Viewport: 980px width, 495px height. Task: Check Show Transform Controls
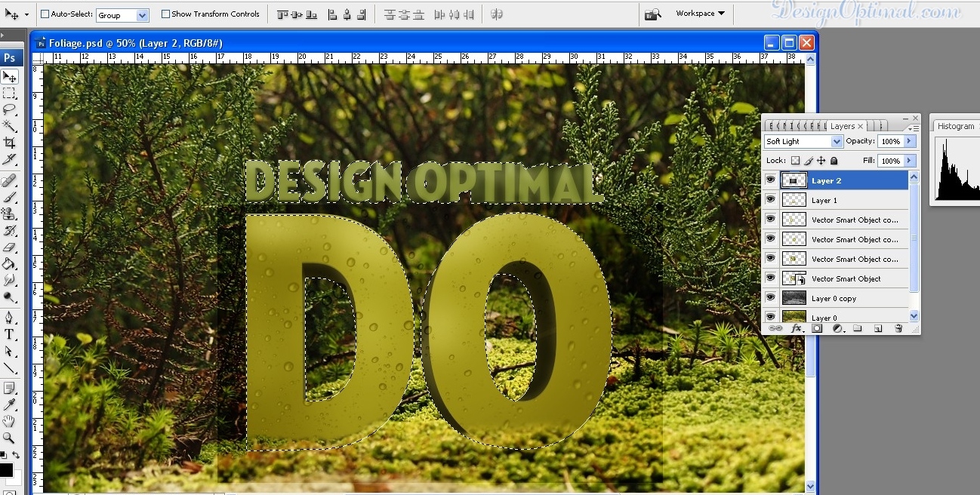[165, 14]
